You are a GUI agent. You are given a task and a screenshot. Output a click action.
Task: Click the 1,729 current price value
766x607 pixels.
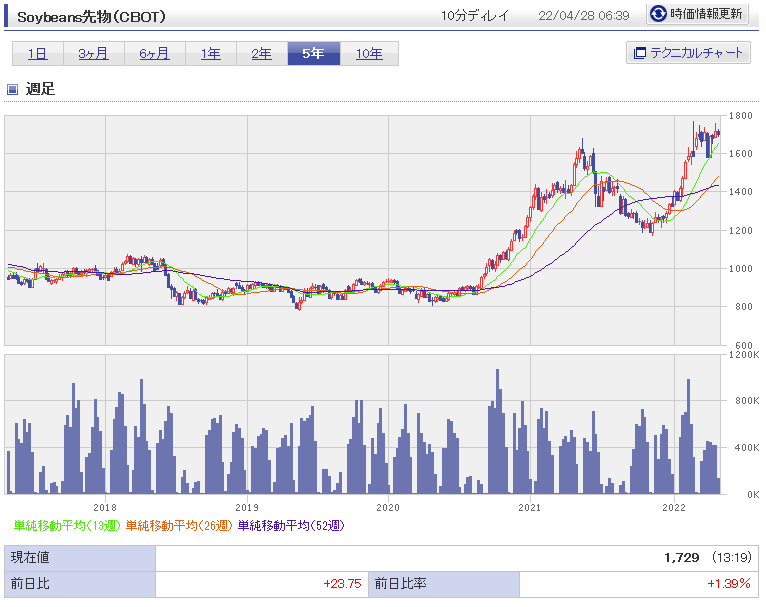coord(681,558)
